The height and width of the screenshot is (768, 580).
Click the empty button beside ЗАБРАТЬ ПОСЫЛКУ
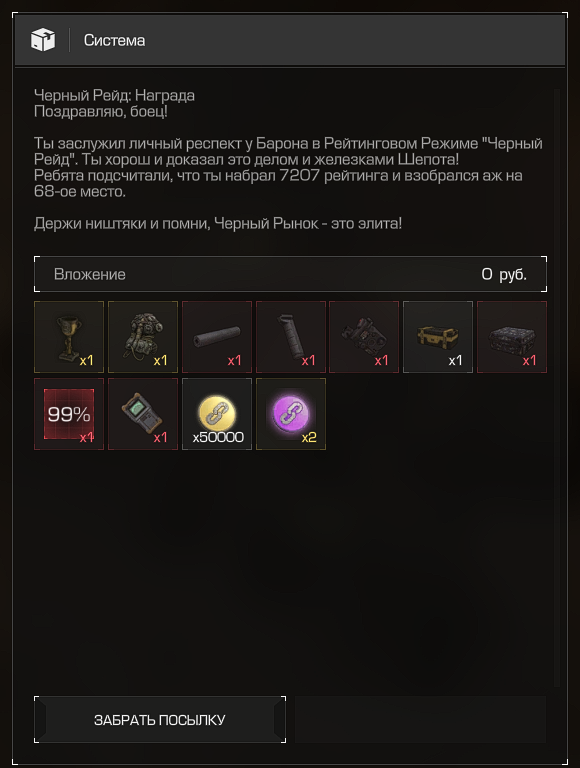[420, 720]
